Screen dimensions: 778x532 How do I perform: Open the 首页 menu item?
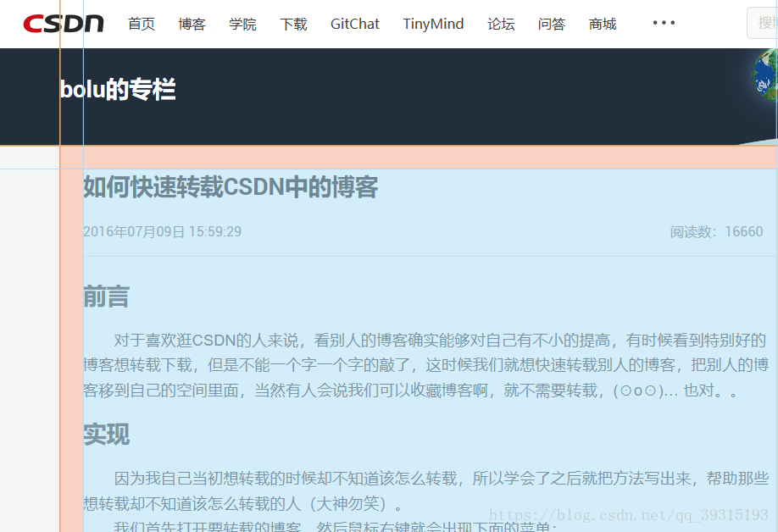click(141, 25)
